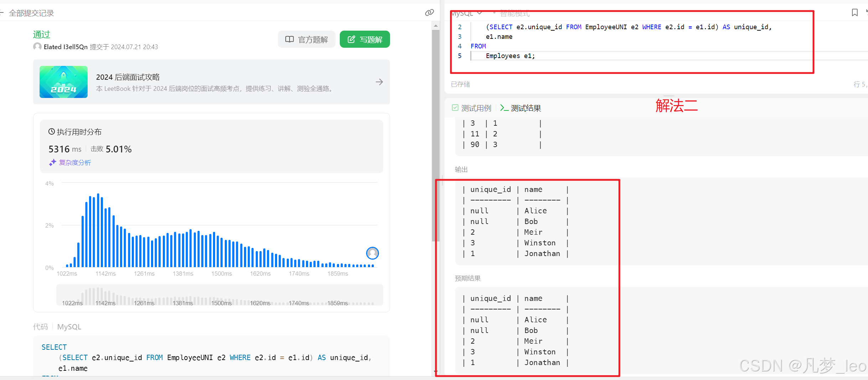Click the 测试用例 checkbox icon
Viewport: 868px width, 380px height.
(455, 108)
